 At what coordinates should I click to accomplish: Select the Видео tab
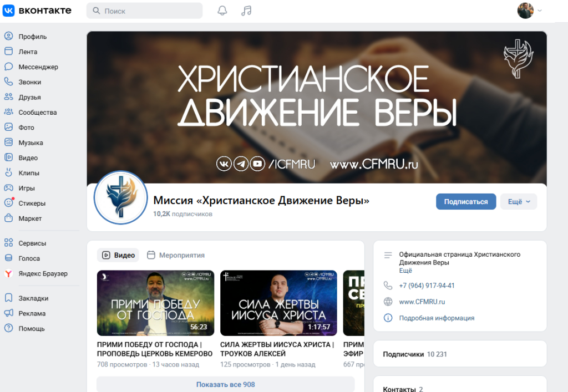118,255
